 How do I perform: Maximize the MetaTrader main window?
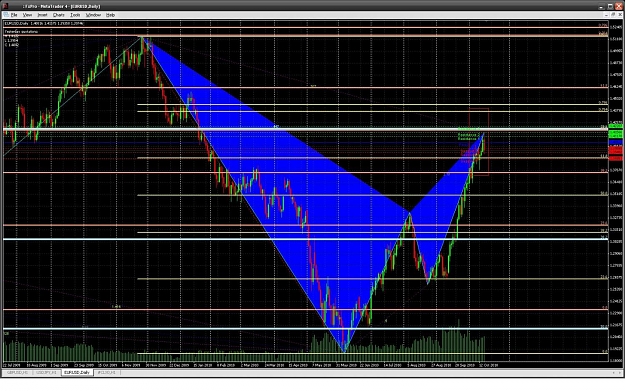[610, 6]
